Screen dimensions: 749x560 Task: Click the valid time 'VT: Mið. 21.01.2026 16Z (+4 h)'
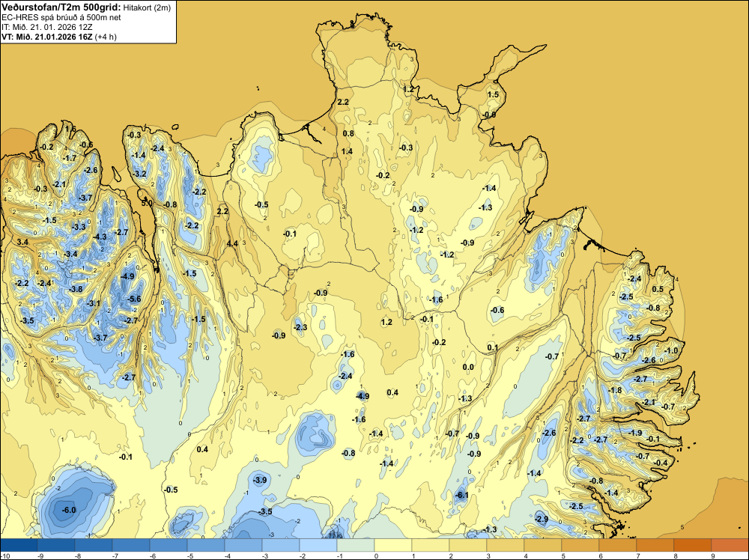click(x=58, y=36)
